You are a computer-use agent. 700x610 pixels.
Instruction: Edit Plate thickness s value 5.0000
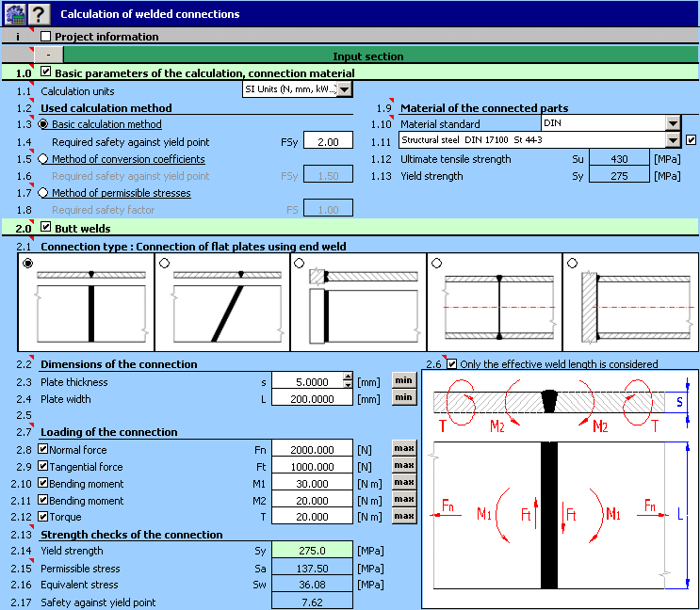pos(308,381)
